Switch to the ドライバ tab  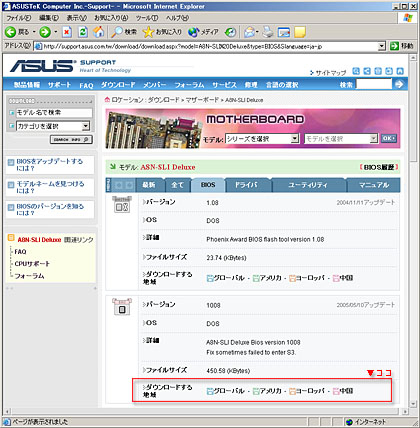point(246,185)
